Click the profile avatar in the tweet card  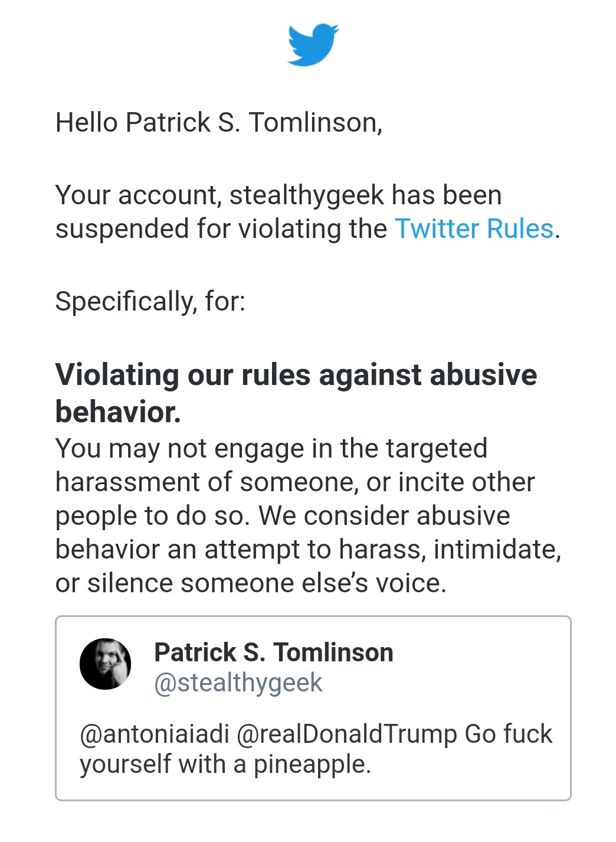click(x=105, y=664)
